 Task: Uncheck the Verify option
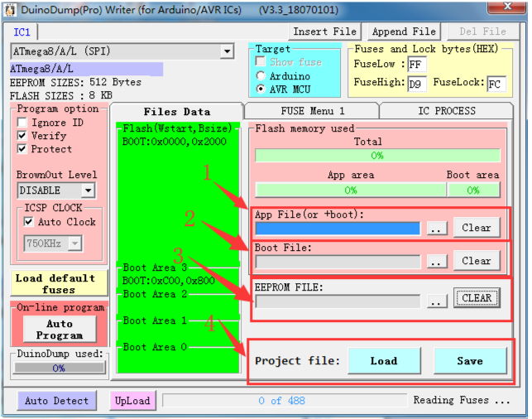pos(22,136)
